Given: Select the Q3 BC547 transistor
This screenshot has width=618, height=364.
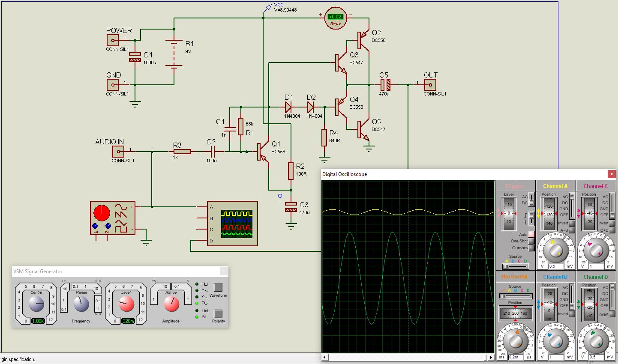Looking at the screenshot, I should tap(341, 63).
